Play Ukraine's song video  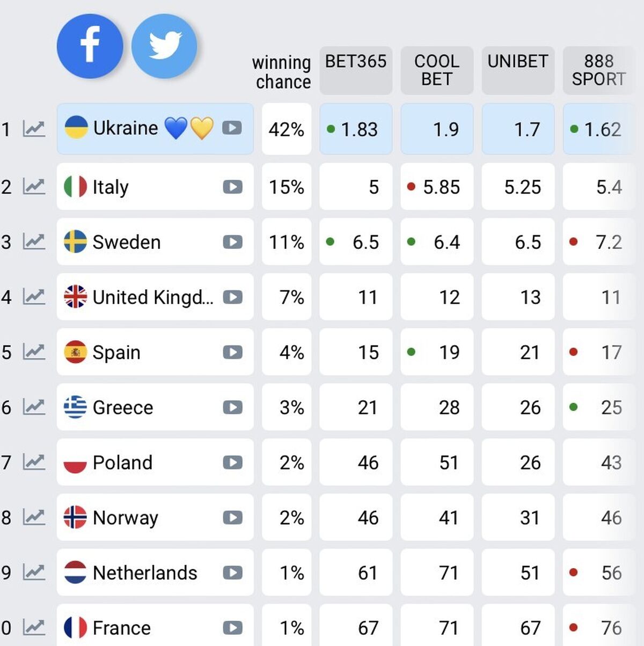232,128
